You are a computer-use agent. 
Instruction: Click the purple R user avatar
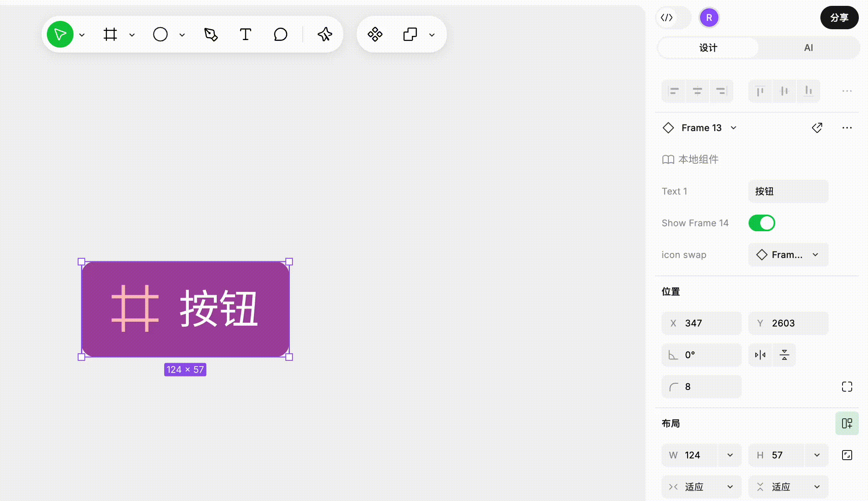pyautogui.click(x=709, y=18)
